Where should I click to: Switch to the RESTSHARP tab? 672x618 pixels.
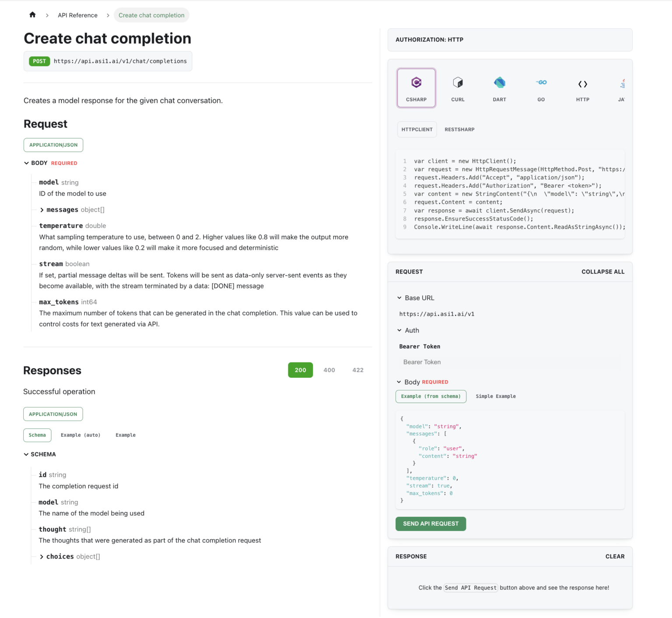(x=459, y=130)
